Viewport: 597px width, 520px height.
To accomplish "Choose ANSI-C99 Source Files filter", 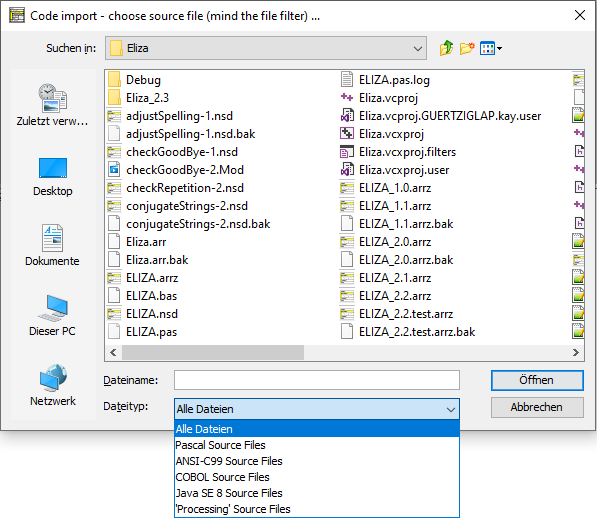I will pos(317,461).
